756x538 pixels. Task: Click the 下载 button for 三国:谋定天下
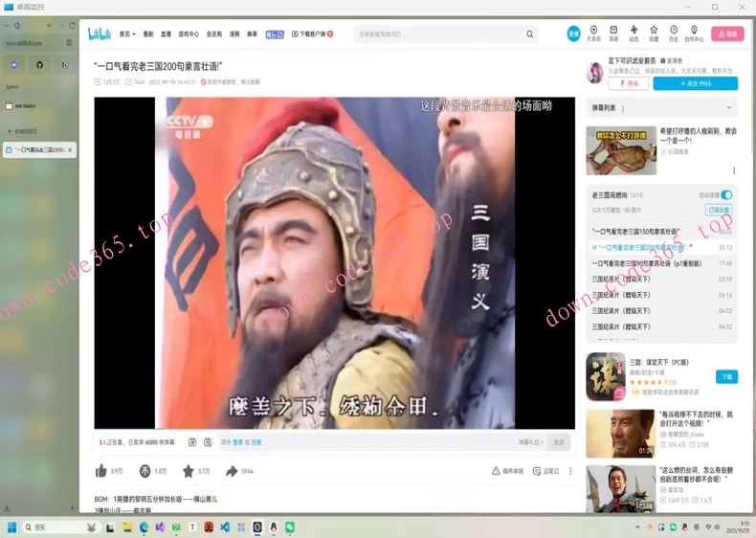click(x=726, y=376)
